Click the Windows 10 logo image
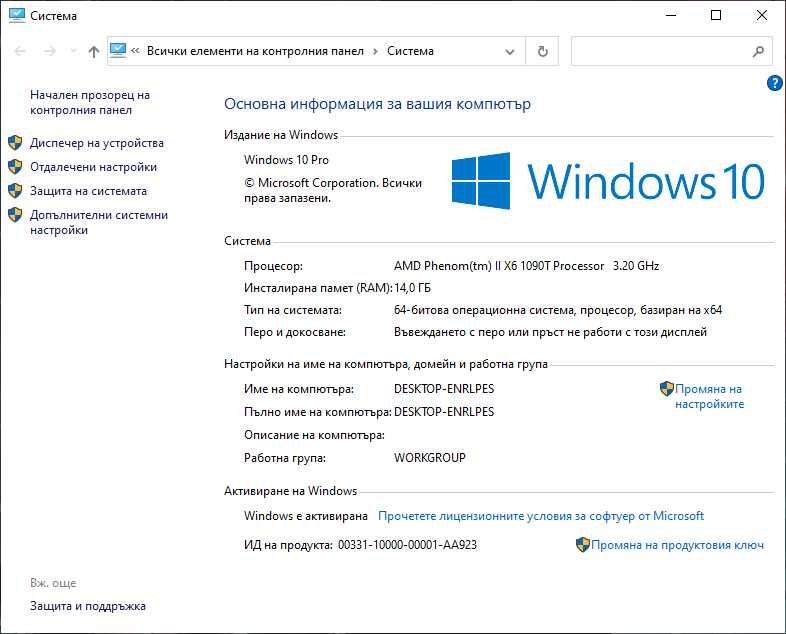The width and height of the screenshot is (786, 634). click(x=608, y=181)
